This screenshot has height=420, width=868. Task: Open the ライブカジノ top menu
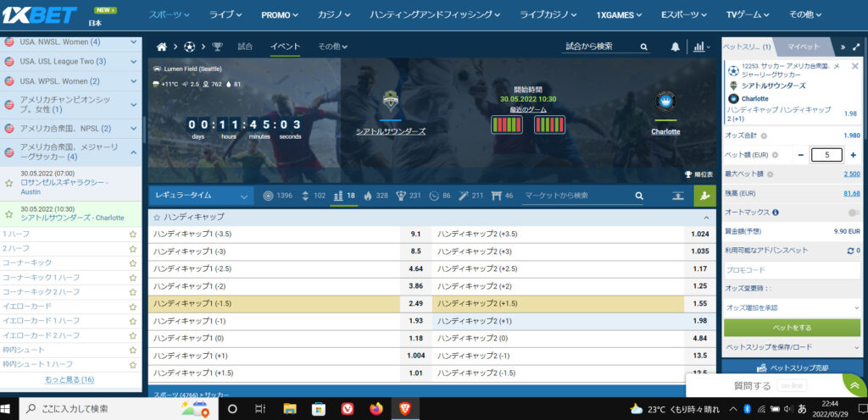pyautogui.click(x=548, y=15)
